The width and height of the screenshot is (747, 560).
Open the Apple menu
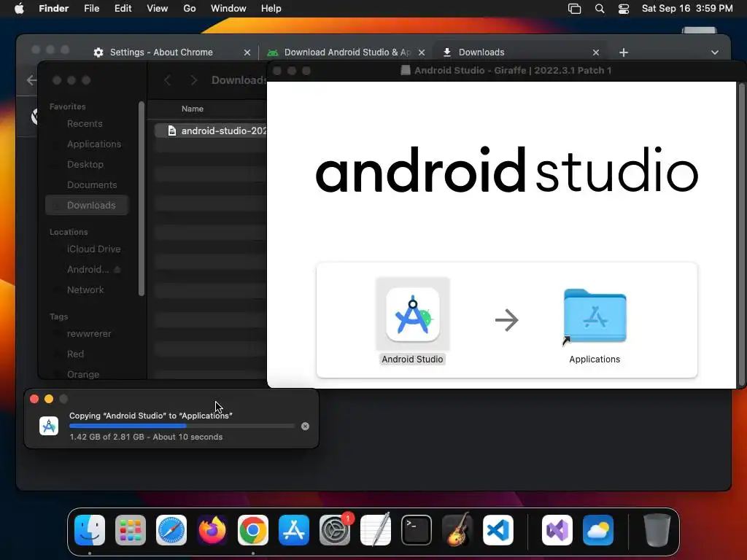pos(19,9)
